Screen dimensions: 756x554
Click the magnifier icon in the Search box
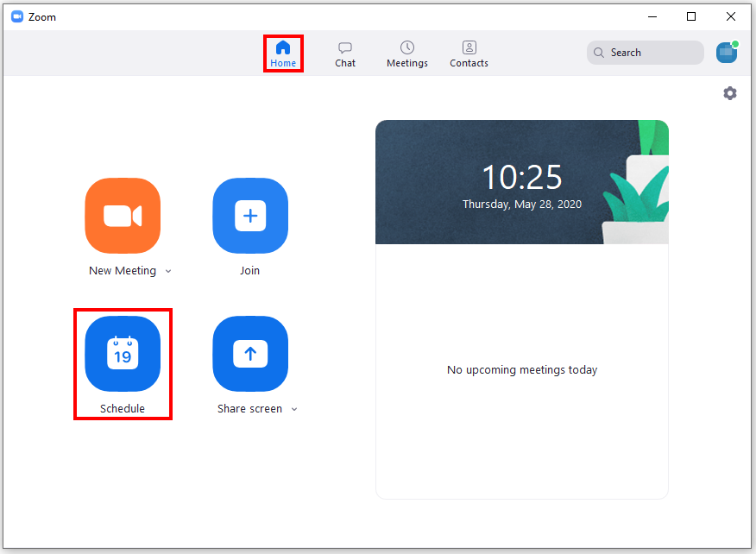coord(599,53)
